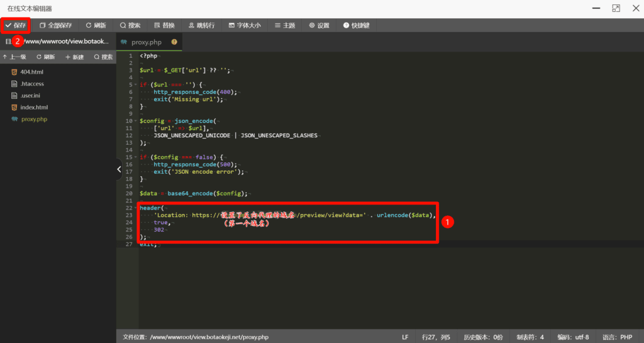Click the unsaved indicator dot on proxy.php tab

174,42
